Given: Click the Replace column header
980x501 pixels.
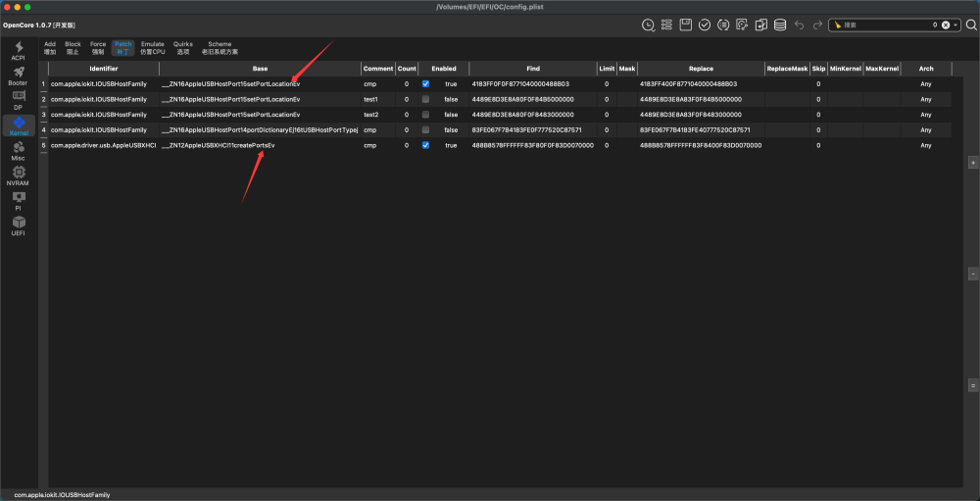Looking at the screenshot, I should pos(701,69).
